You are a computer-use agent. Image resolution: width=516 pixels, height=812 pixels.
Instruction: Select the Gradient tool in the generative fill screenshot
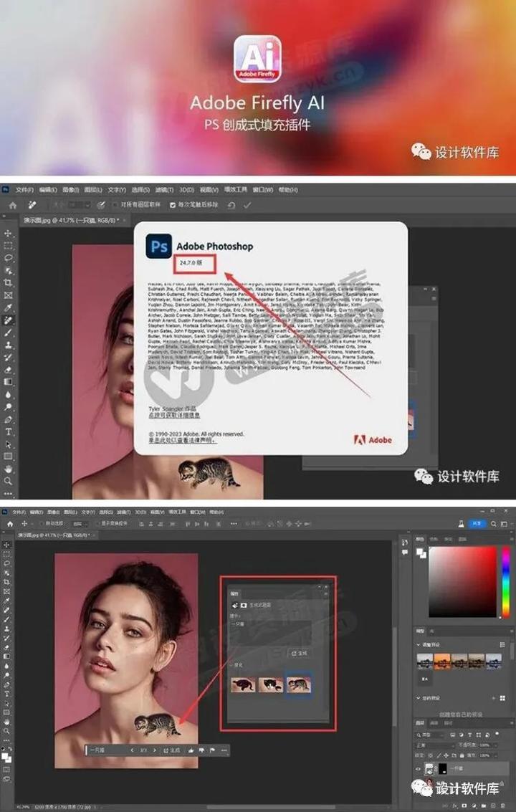coord(6,657)
